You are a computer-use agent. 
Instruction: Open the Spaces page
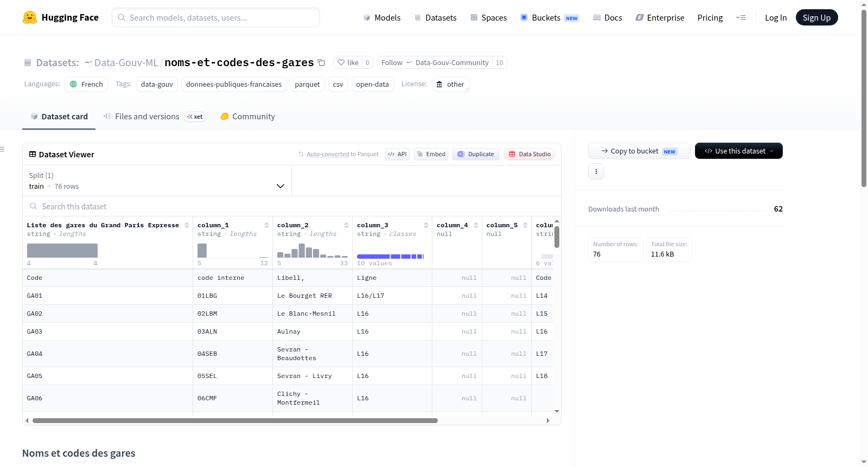tap(488, 17)
